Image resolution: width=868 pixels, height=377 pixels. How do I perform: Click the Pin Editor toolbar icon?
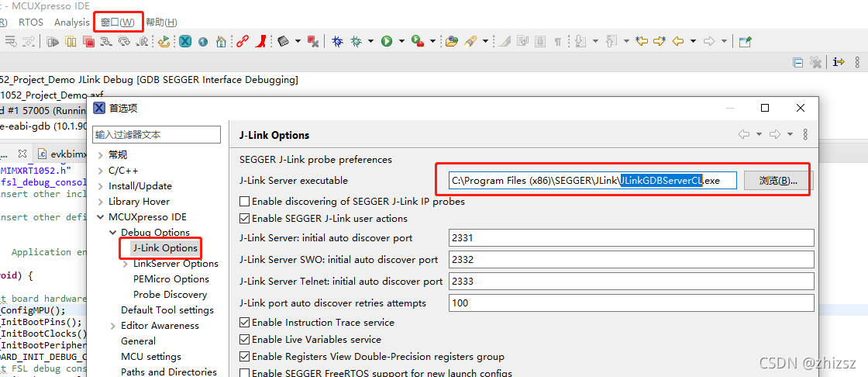point(746,42)
